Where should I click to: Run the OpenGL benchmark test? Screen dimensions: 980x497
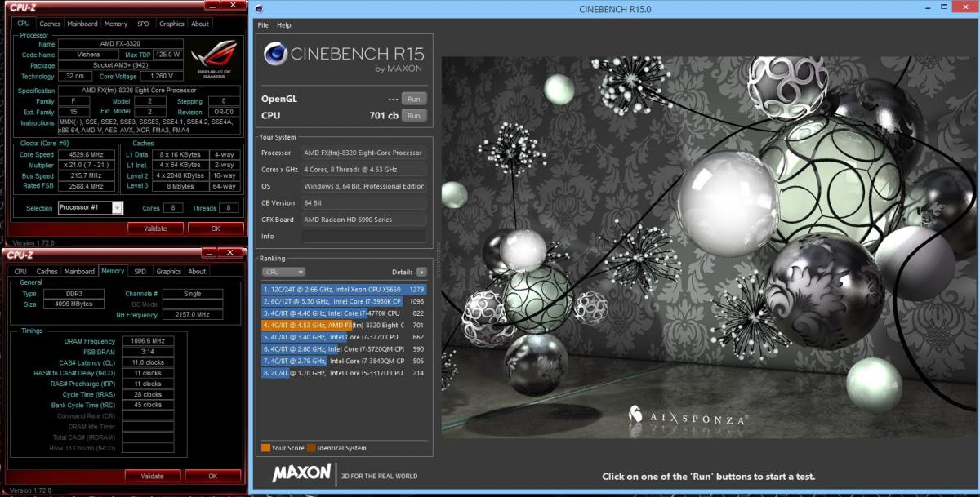coord(414,99)
